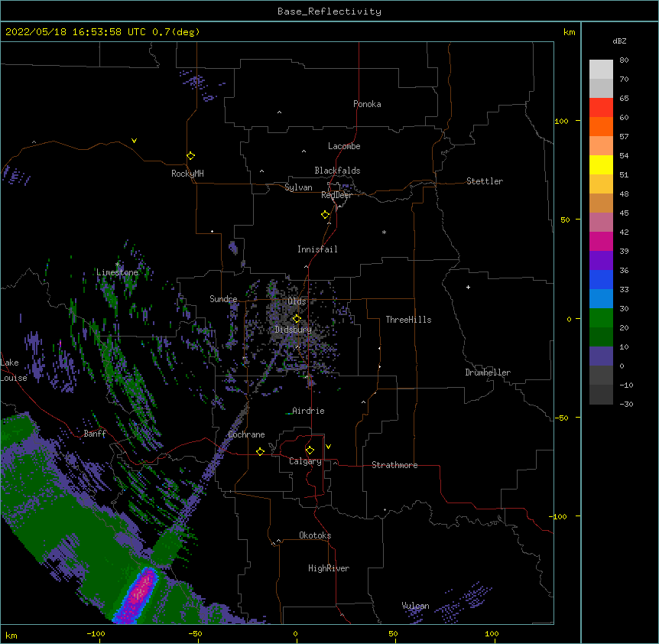The height and width of the screenshot is (644, 659).
Task: Select the magenta swatch in the dBZ legend
Action: [601, 241]
